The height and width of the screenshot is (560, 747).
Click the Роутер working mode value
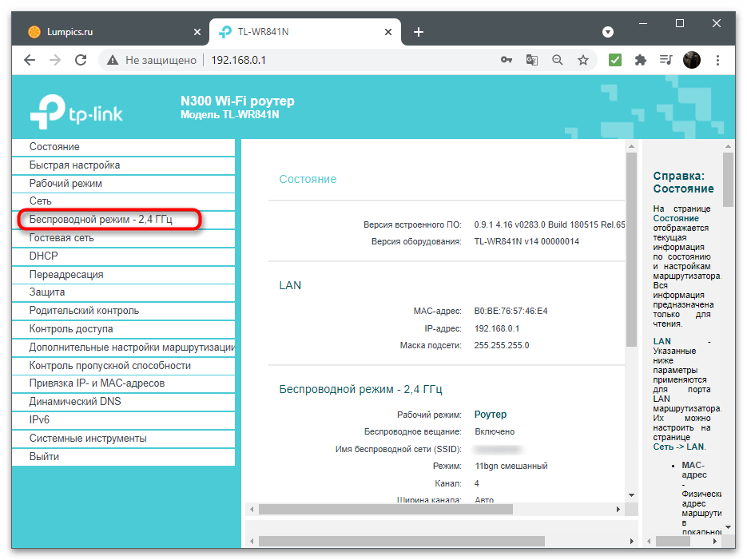(491, 415)
